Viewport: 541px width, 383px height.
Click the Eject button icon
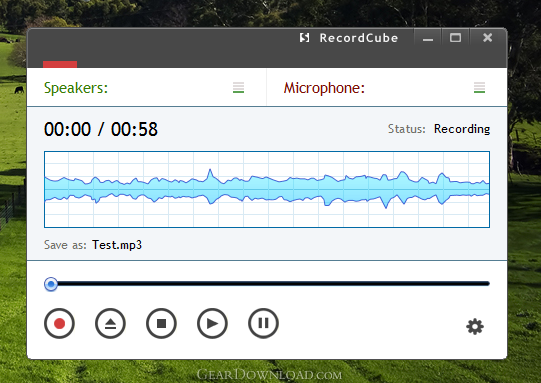point(110,323)
